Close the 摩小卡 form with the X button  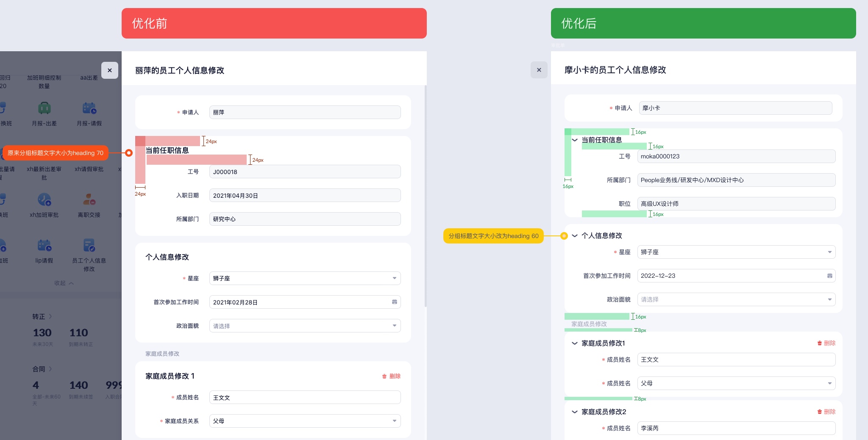[539, 70]
